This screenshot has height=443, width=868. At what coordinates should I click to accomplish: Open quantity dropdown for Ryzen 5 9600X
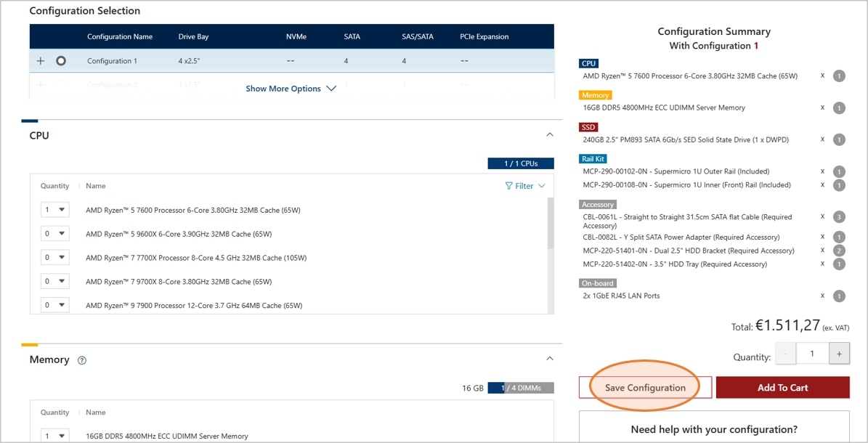[54, 234]
